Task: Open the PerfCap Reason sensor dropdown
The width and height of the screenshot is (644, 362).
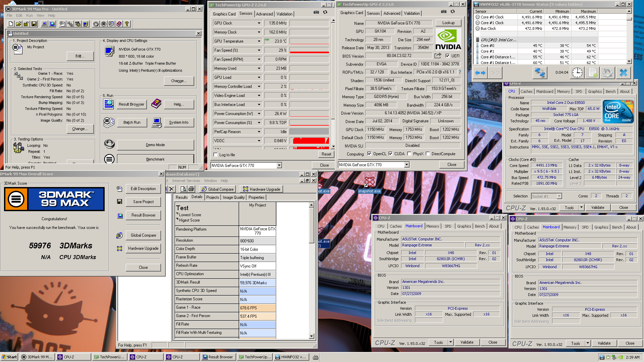Action: (x=259, y=132)
